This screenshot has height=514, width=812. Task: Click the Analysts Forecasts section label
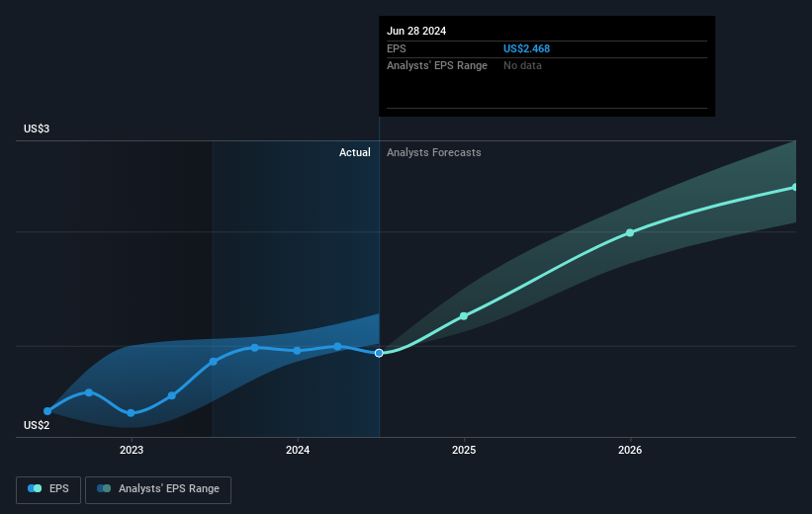pyautogui.click(x=434, y=152)
